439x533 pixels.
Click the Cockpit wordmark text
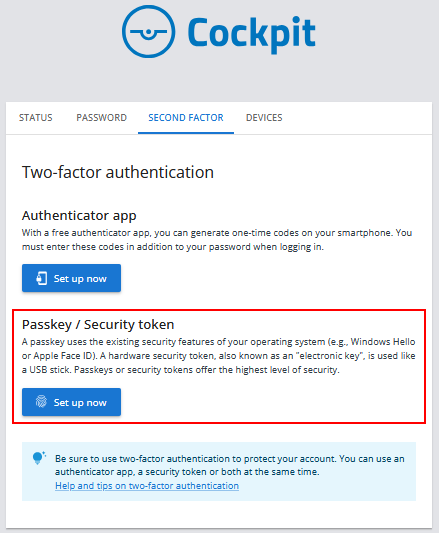point(252,33)
